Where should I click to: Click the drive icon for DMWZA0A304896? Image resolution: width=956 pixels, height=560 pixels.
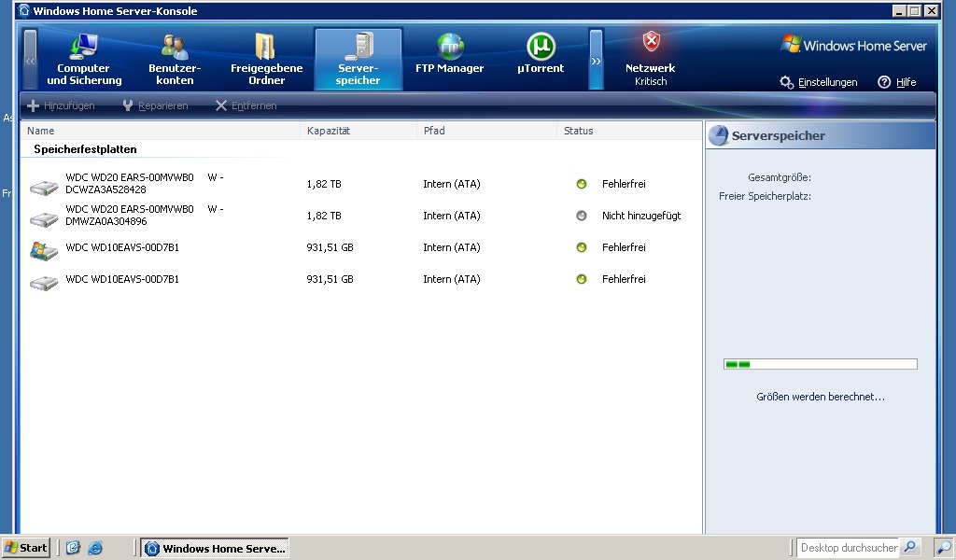click(x=44, y=218)
